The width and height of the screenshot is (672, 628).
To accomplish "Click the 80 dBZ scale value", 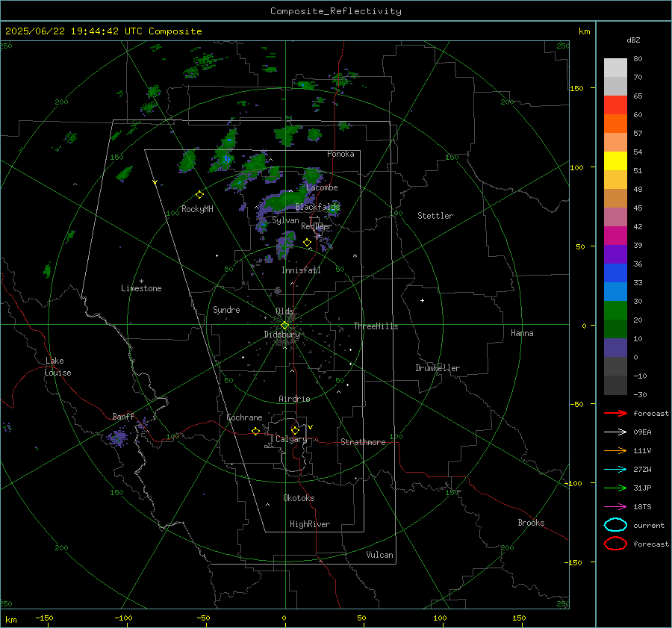I will pyautogui.click(x=638, y=59).
